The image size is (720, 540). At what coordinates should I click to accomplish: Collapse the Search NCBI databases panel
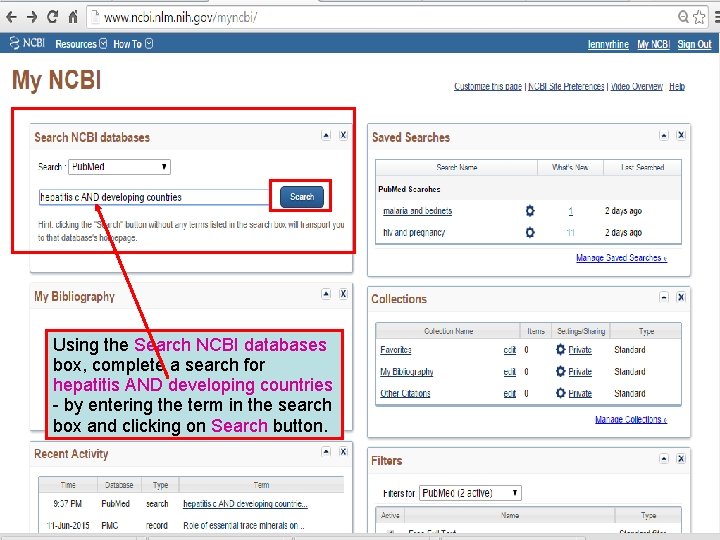point(326,135)
